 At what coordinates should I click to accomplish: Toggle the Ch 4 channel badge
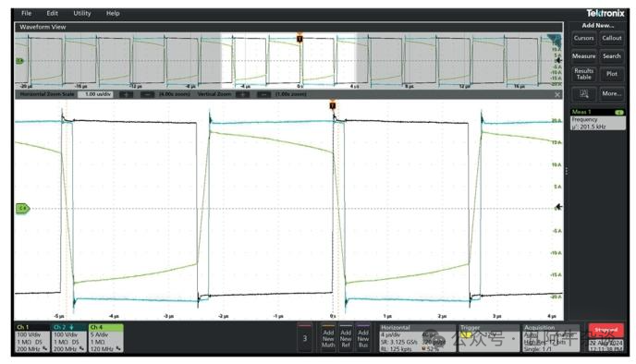click(106, 337)
